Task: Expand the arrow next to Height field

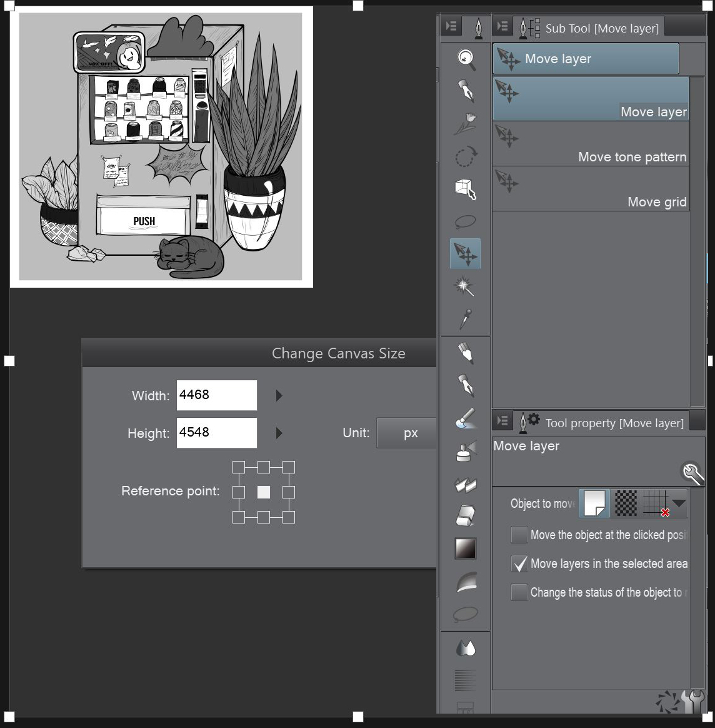Action: pyautogui.click(x=279, y=433)
